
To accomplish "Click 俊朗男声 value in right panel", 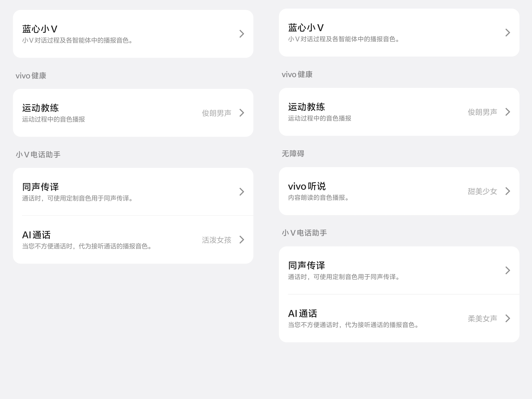I will pyautogui.click(x=483, y=112).
